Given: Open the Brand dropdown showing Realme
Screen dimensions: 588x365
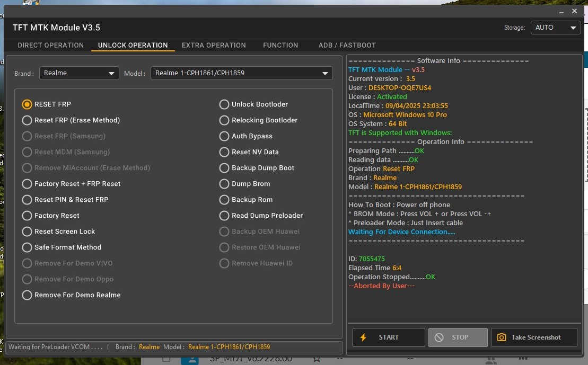Looking at the screenshot, I should pyautogui.click(x=79, y=73).
